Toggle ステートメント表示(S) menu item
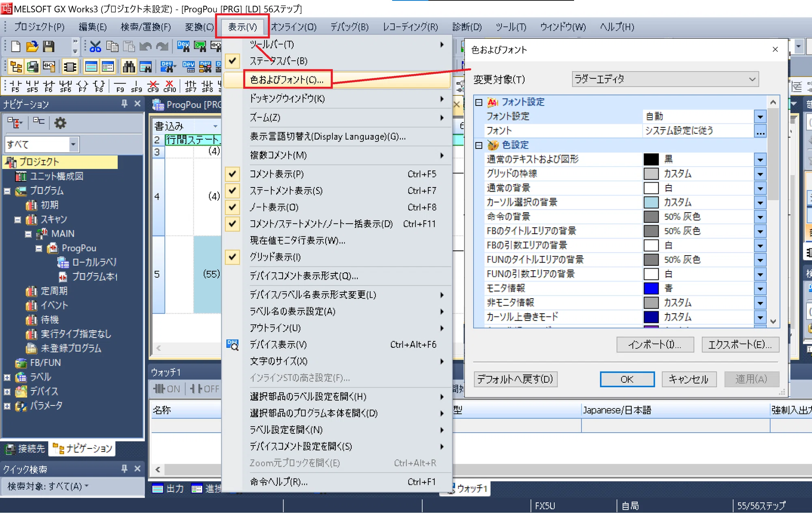Viewport: 812px width, 517px height. (x=337, y=191)
